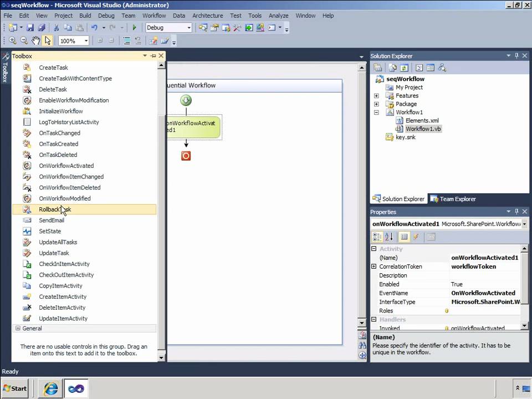Click the Categorized view icon in Properties
This screenshot has height=399, width=532.
pyautogui.click(x=377, y=237)
